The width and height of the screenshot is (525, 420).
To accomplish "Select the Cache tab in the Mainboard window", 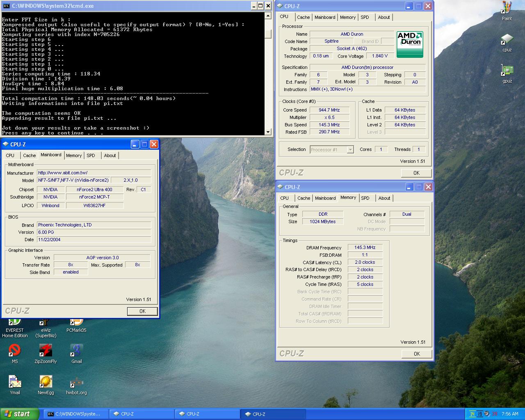I will pyautogui.click(x=29, y=155).
